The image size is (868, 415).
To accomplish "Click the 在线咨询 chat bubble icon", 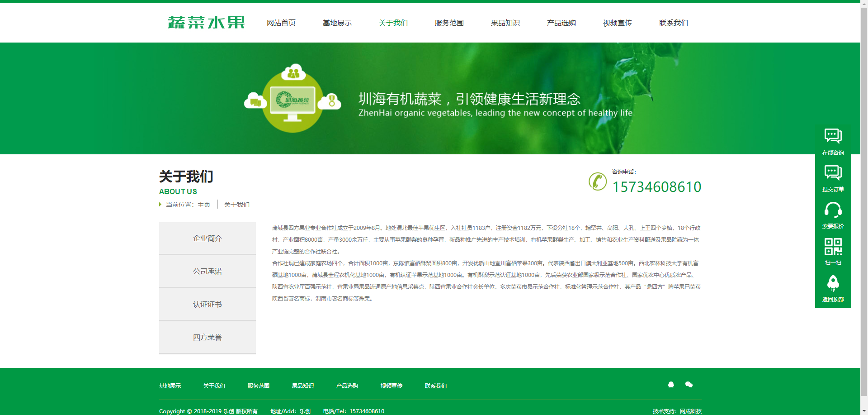I will 833,136.
